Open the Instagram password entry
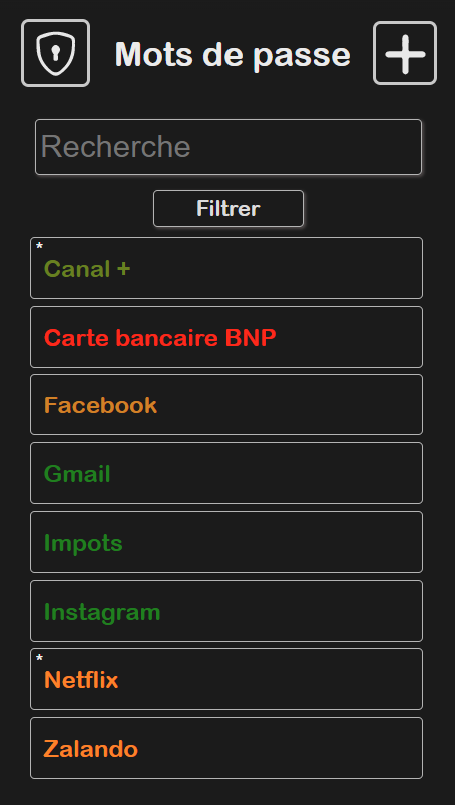Viewport: 455px width, 805px height. pyautogui.click(x=226, y=611)
